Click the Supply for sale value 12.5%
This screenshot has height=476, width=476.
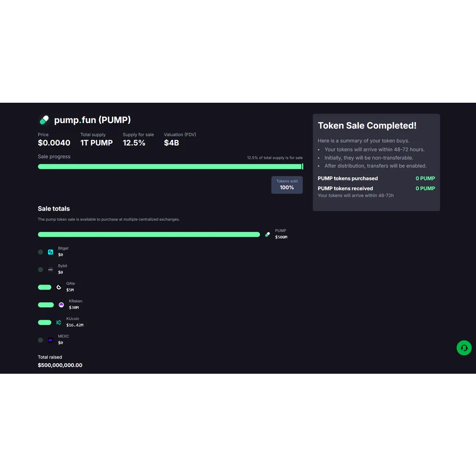[x=134, y=143]
